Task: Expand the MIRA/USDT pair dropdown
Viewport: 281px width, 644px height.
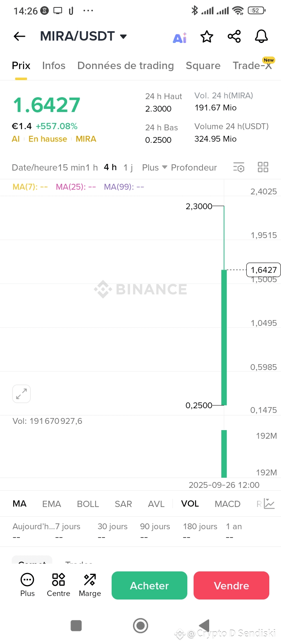Action: 123,37
